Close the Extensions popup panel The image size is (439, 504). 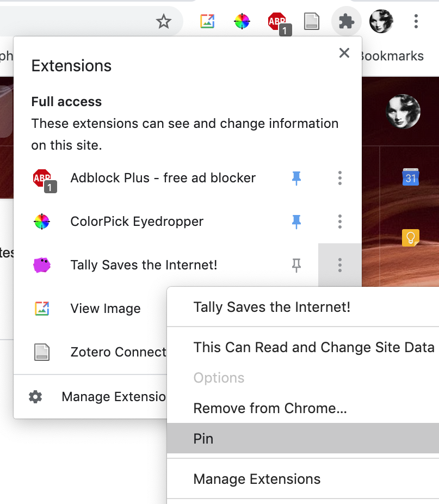[344, 53]
